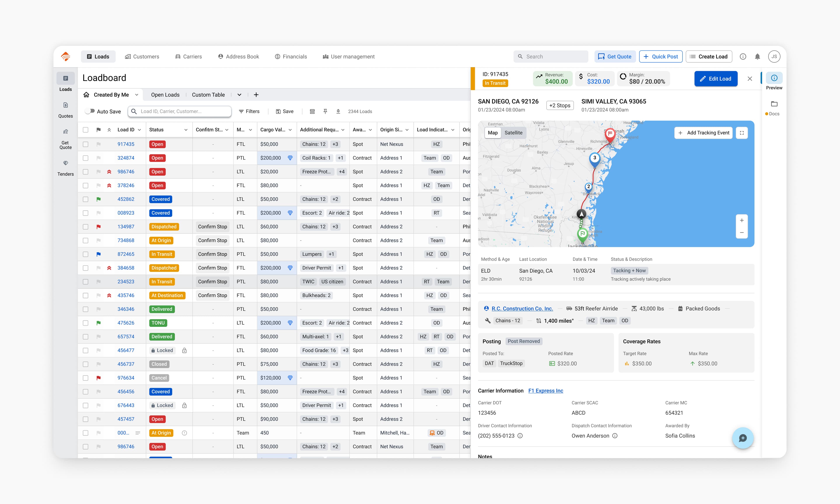The height and width of the screenshot is (504, 840).
Task: Open Get Quote in the sidebar
Action: [x=66, y=139]
